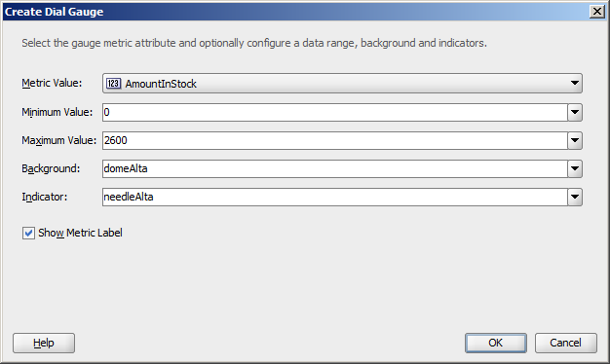
Task: Expand the Maximum Value dropdown arrow
Action: pos(575,140)
